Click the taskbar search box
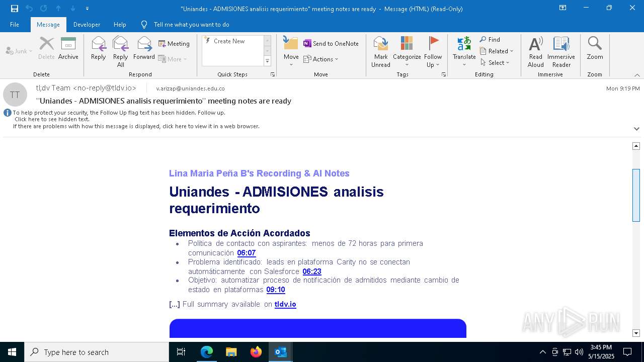The image size is (644, 362). pyautogui.click(x=97, y=352)
